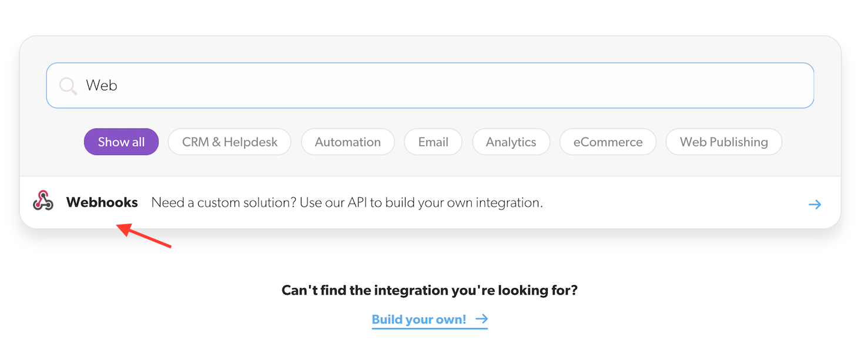Choose the Email category filter

433,142
